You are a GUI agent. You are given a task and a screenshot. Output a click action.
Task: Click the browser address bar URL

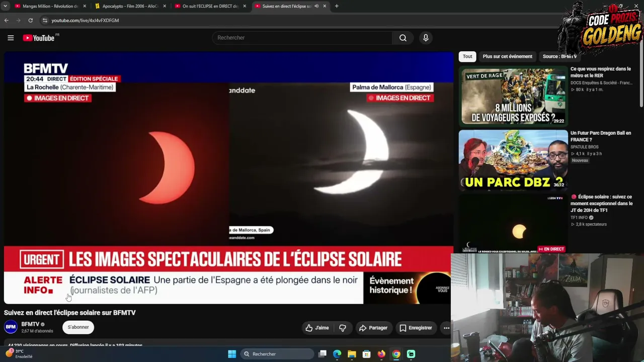click(85, 20)
